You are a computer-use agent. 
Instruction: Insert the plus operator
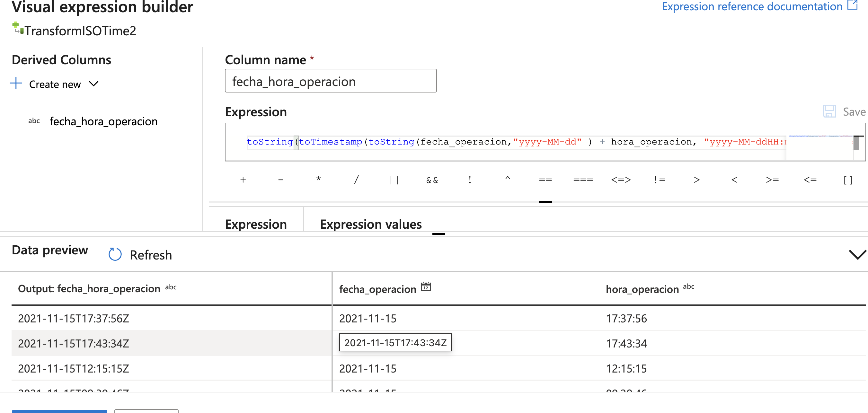pyautogui.click(x=243, y=180)
